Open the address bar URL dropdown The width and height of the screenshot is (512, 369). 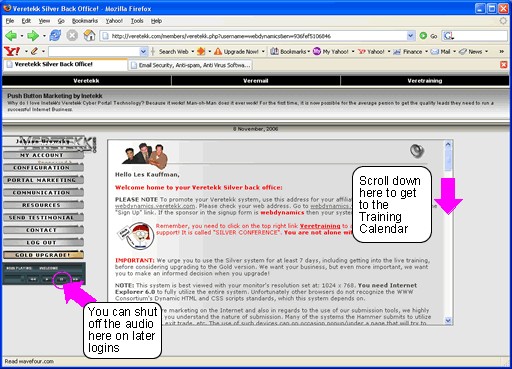point(411,36)
